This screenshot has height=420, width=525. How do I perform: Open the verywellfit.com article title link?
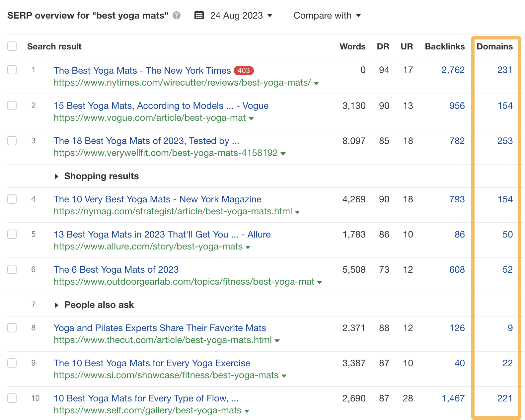[x=146, y=141]
